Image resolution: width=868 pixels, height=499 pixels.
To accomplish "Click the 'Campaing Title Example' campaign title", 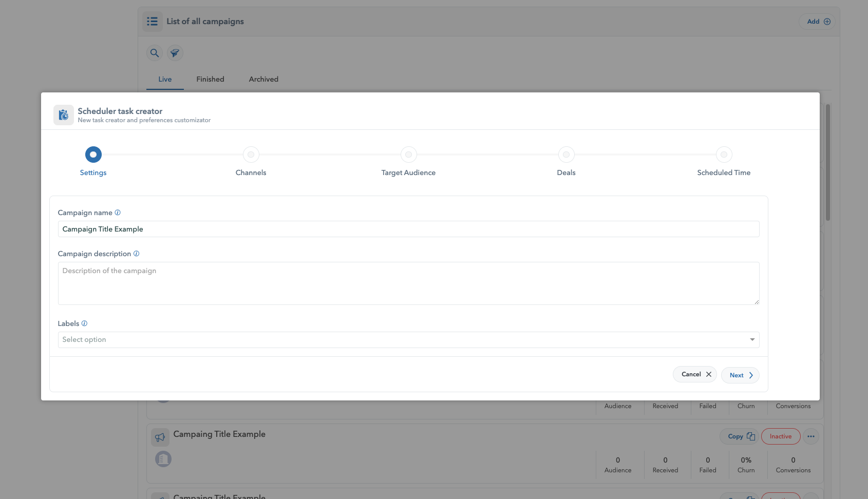I will [x=220, y=434].
